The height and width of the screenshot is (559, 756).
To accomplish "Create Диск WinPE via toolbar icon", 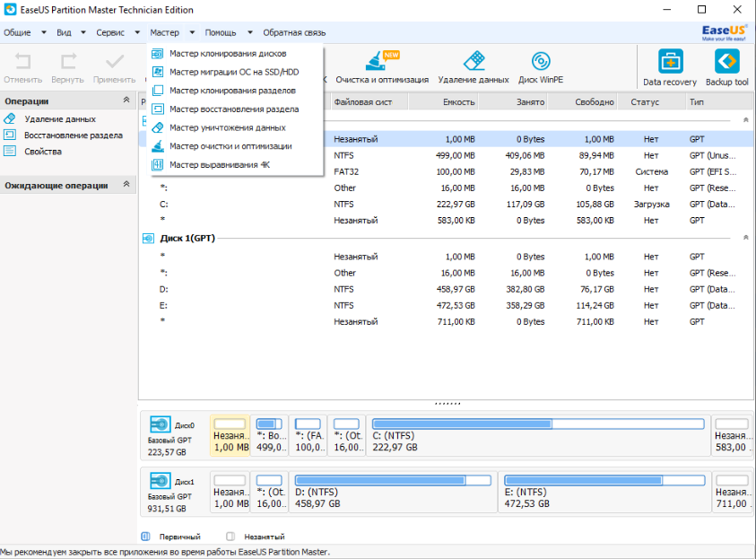I will (x=541, y=67).
